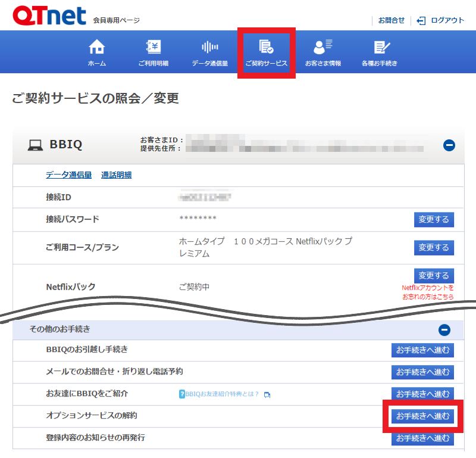Open the ご利用明細 billing icon
476x458 pixels.
[153, 46]
